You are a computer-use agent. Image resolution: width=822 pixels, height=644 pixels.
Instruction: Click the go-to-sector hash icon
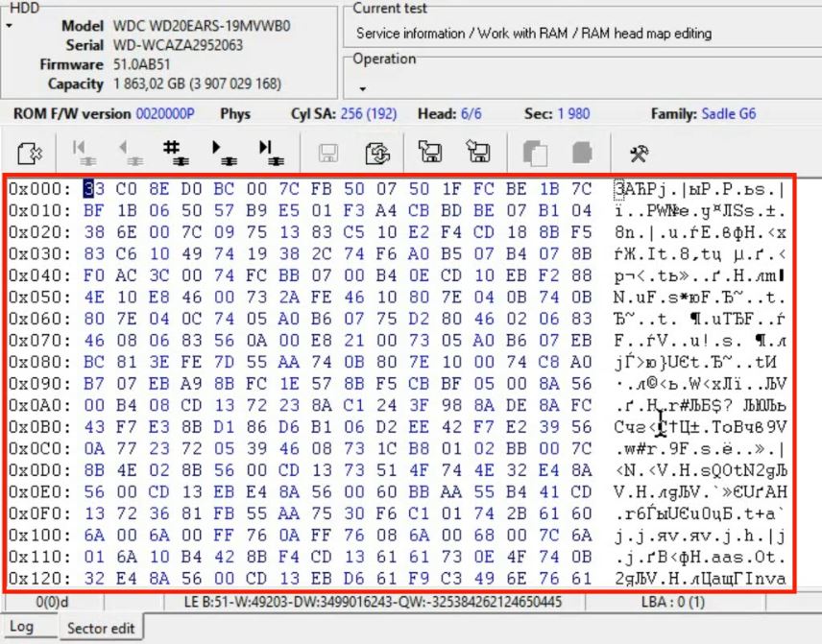click(x=173, y=153)
